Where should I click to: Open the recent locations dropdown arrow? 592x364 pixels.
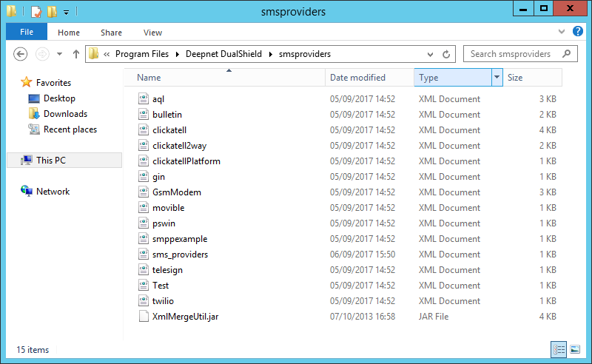tap(59, 54)
